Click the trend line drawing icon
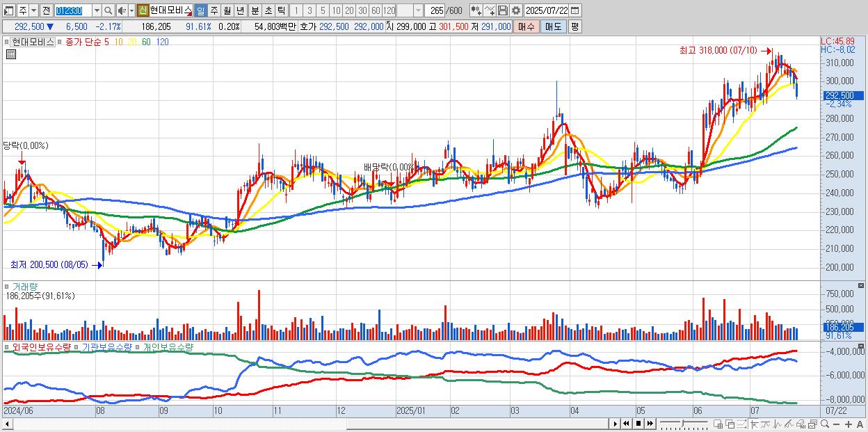The width and height of the screenshot is (868, 432). pyautogui.click(x=789, y=424)
